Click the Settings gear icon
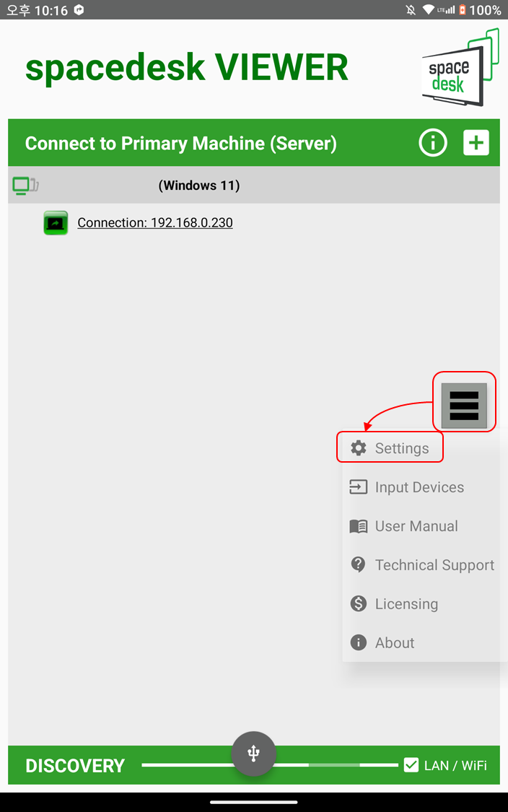The image size is (508, 812). coord(359,448)
